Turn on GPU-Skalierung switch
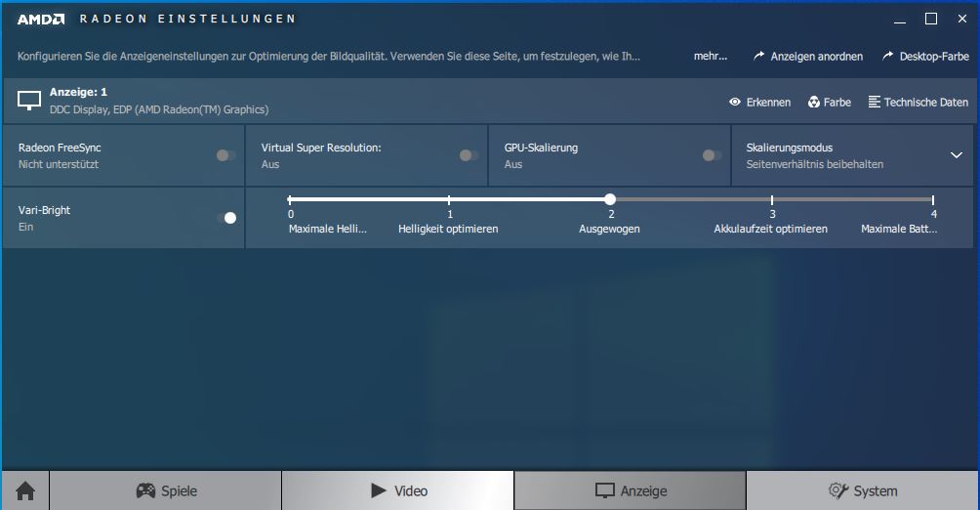Image resolution: width=980 pixels, height=510 pixels. tap(712, 155)
